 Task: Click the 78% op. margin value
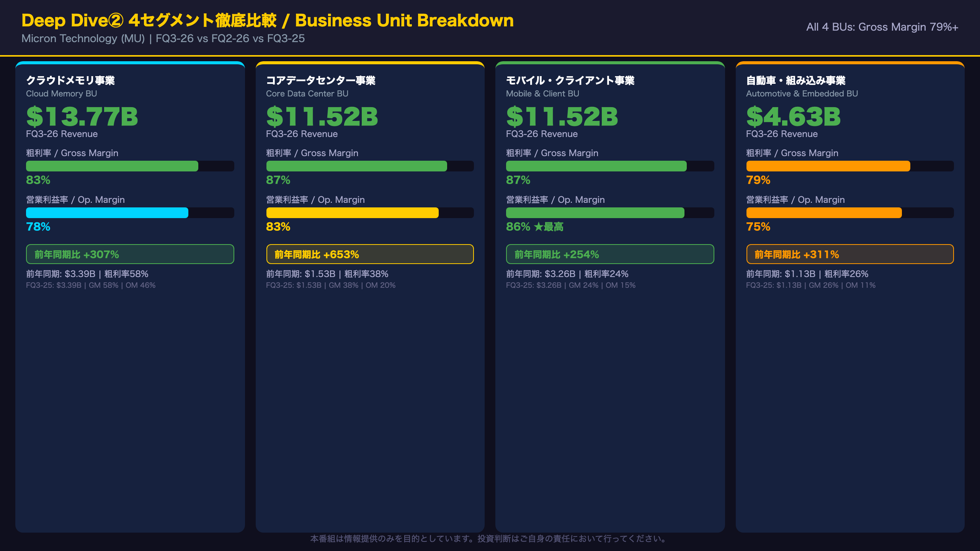(38, 227)
